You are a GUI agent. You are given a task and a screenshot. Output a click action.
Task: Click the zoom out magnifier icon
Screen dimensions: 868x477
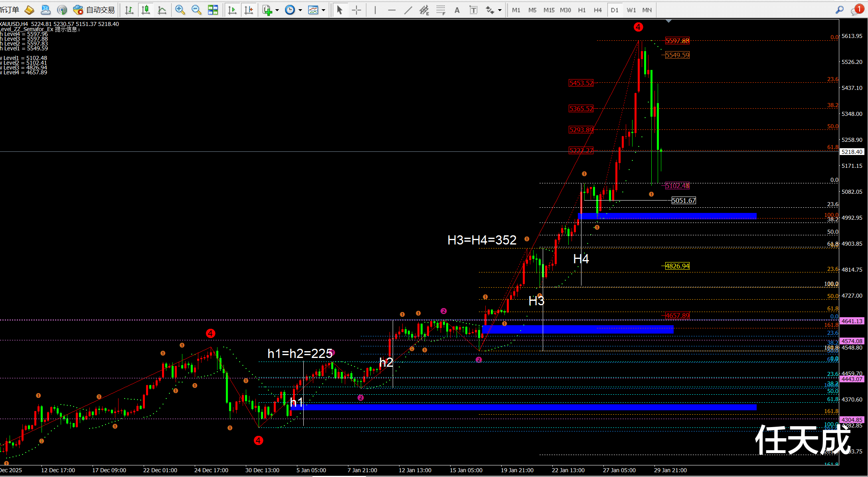[196, 10]
